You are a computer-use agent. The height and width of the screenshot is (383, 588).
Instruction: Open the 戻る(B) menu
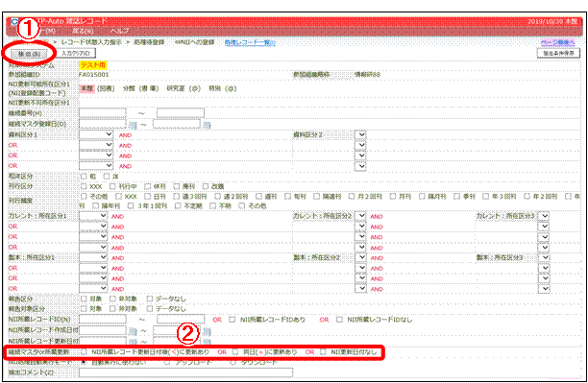(83, 31)
